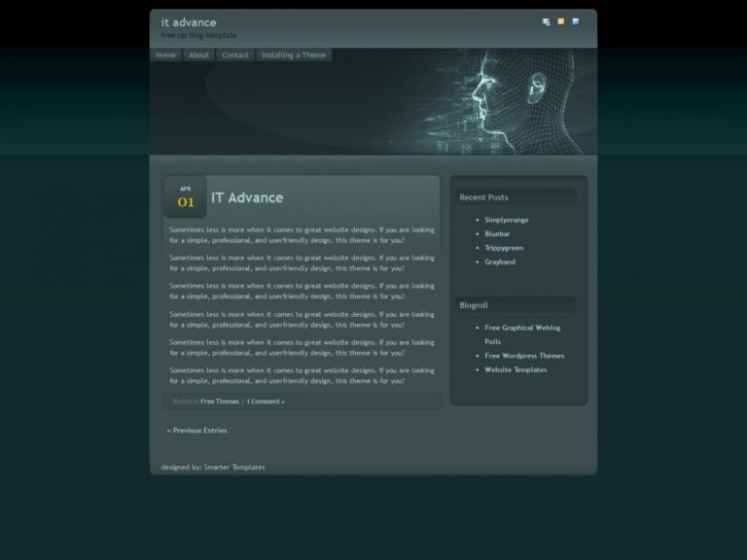747x560 pixels.
Task: Go to the About page
Action: pos(198,55)
